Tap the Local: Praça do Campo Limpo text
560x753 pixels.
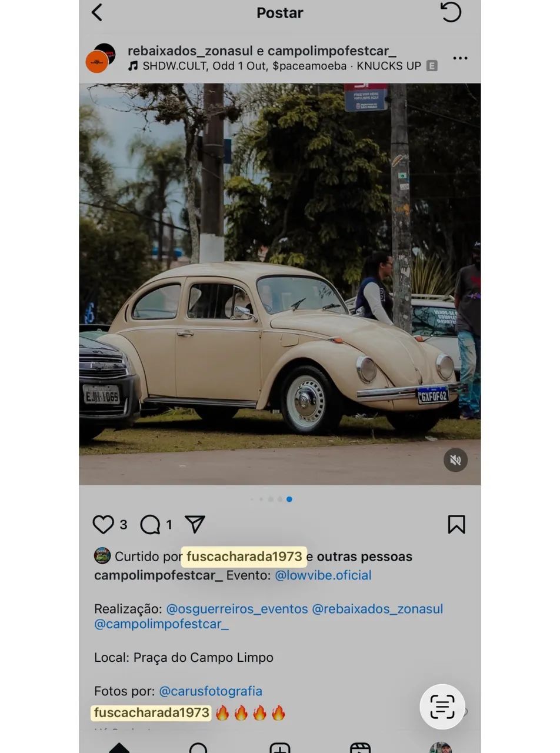[184, 658]
